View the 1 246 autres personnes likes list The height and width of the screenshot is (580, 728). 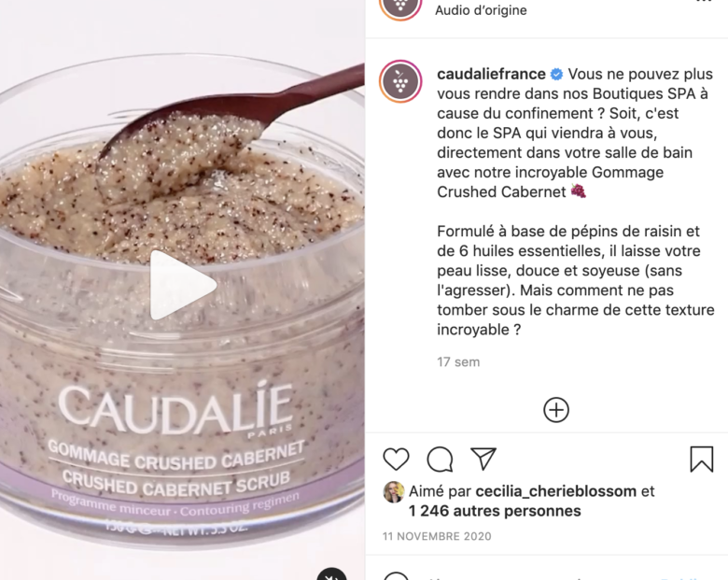coord(495,511)
